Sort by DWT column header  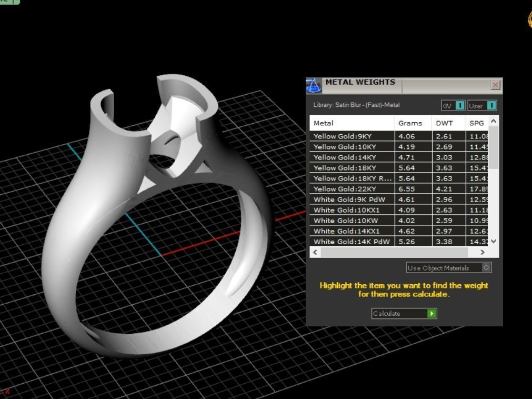448,123
